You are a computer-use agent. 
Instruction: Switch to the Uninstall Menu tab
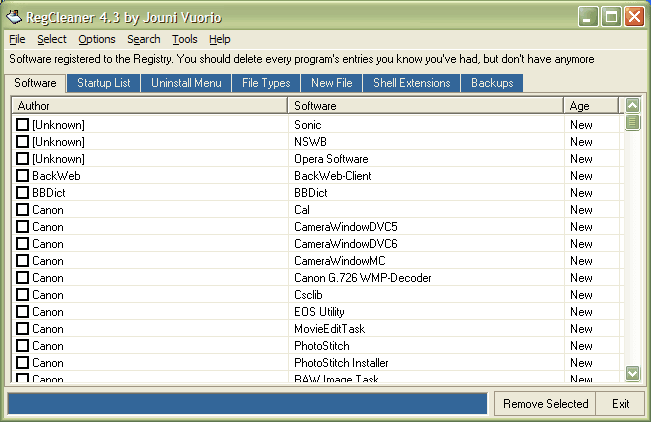(186, 83)
